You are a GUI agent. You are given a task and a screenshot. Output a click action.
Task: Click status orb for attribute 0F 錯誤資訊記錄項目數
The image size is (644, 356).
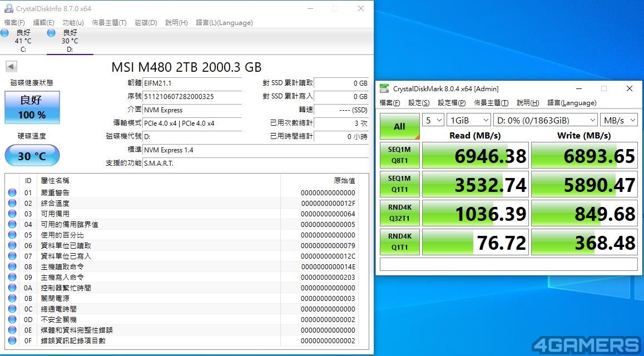[x=12, y=340]
